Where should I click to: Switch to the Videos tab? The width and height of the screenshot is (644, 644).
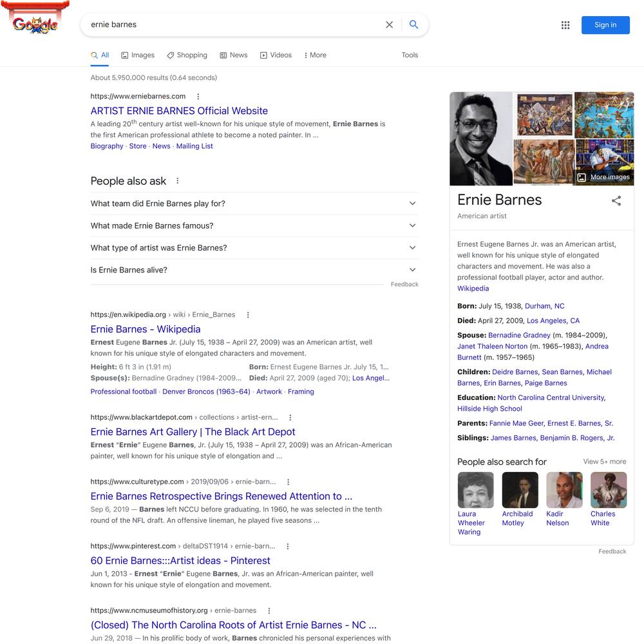tap(276, 55)
